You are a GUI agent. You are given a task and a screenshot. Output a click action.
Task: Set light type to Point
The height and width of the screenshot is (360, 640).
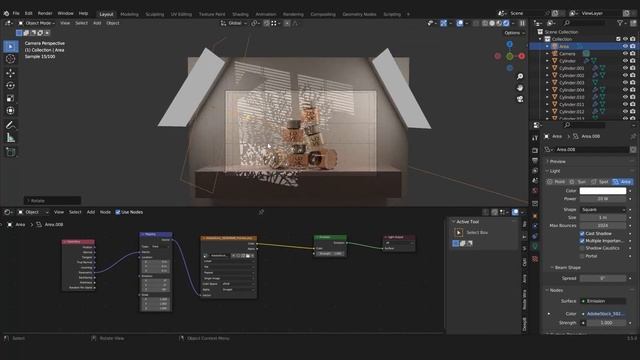coord(556,182)
